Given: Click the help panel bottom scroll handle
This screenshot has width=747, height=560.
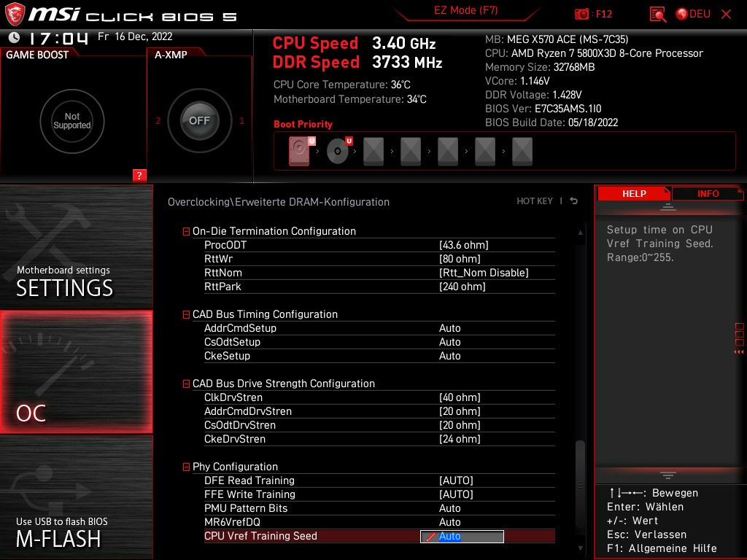Looking at the screenshot, I should pos(668,475).
